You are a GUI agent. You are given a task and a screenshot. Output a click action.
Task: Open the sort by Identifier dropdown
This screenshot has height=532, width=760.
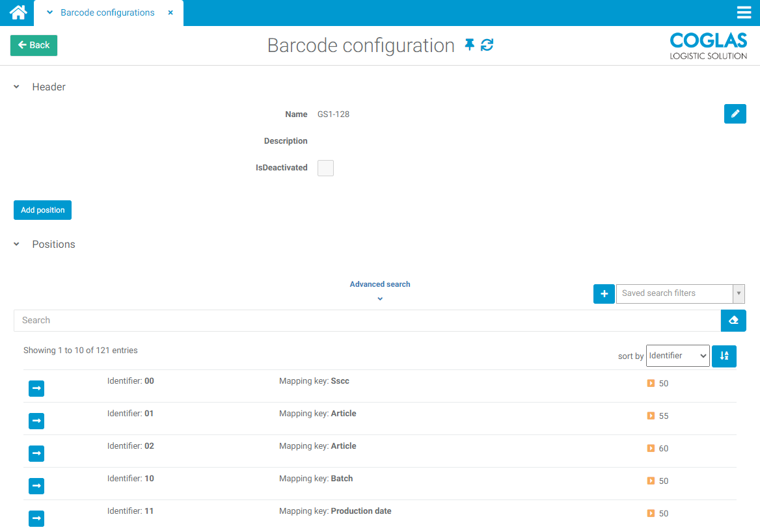click(677, 356)
